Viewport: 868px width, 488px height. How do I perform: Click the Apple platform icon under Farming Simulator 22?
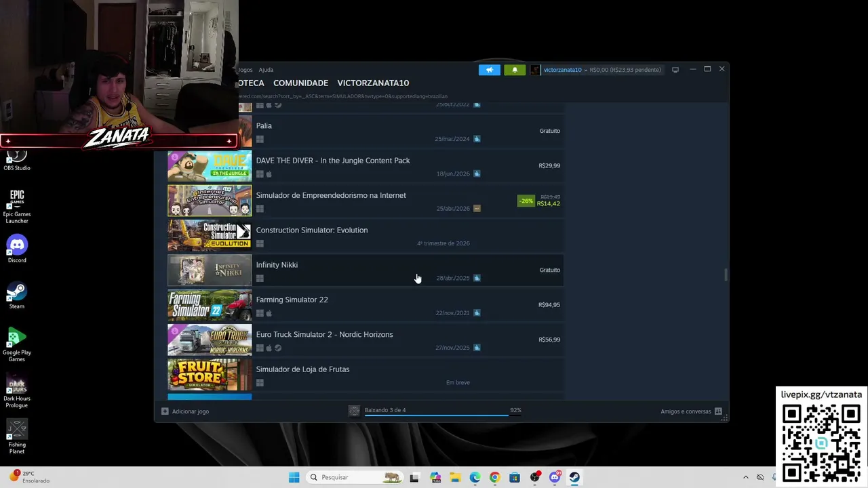269,313
